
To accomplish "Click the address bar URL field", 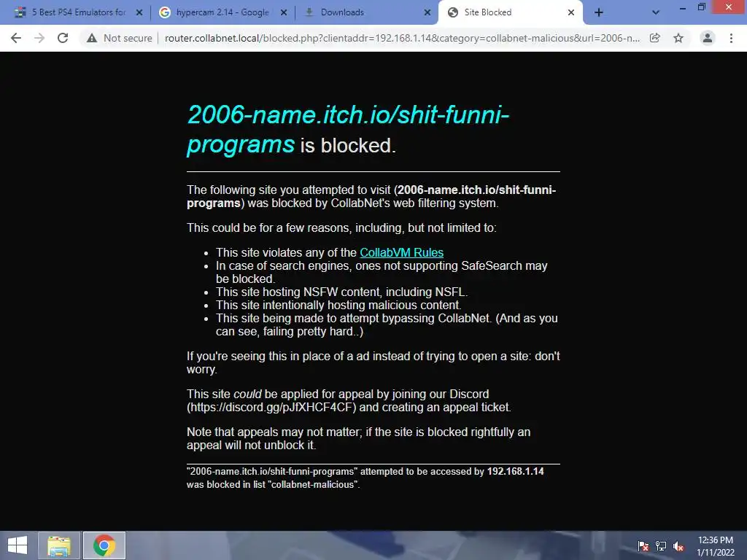I will point(402,38).
